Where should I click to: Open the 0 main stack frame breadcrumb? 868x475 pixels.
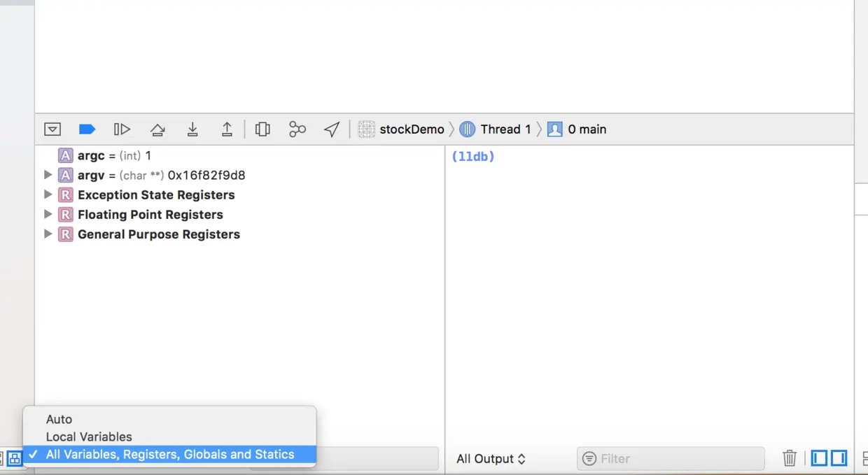(577, 129)
